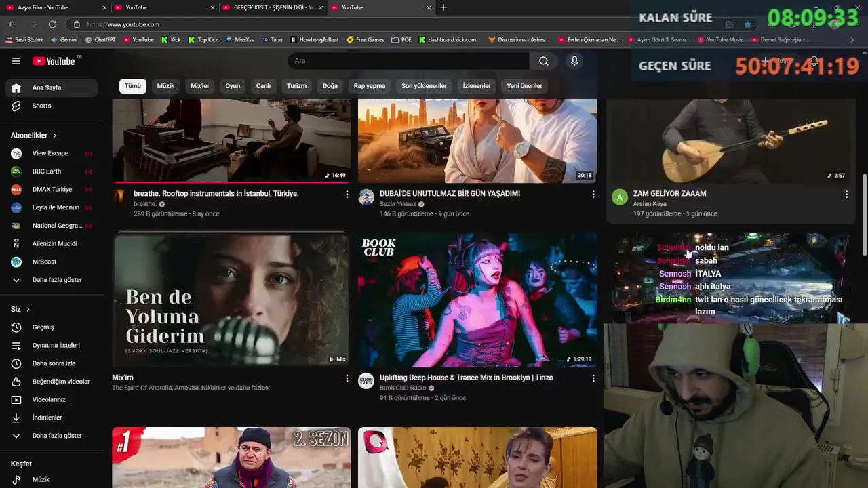Open Oynatma listeleri playlists
This screenshot has height=488, width=868.
(x=52, y=345)
